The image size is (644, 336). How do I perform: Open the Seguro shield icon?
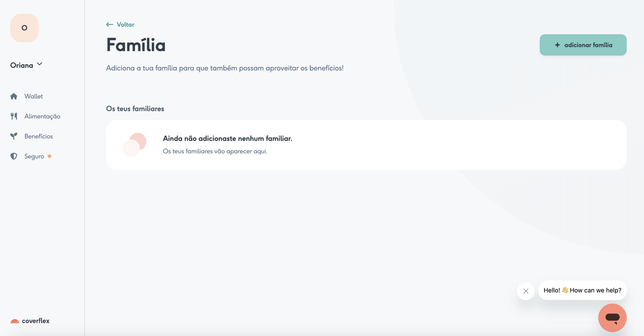[14, 156]
